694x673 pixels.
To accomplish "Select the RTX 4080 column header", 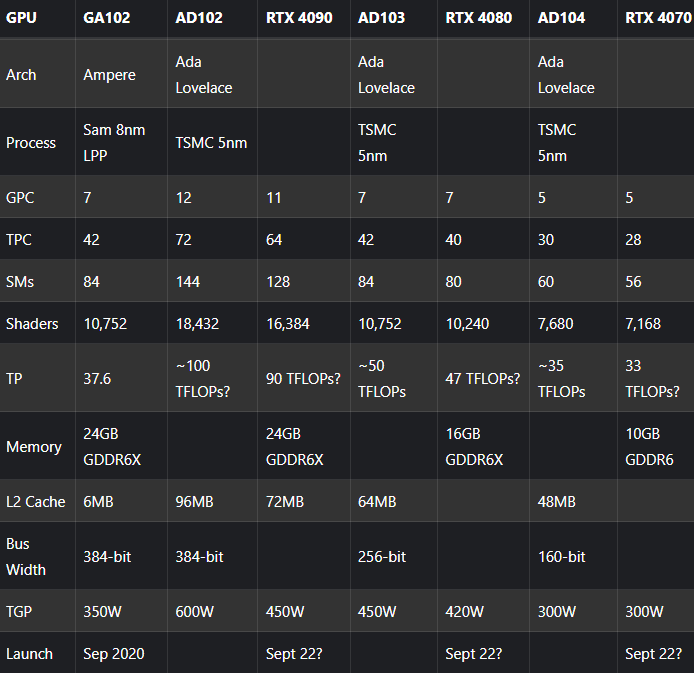I will (474, 18).
